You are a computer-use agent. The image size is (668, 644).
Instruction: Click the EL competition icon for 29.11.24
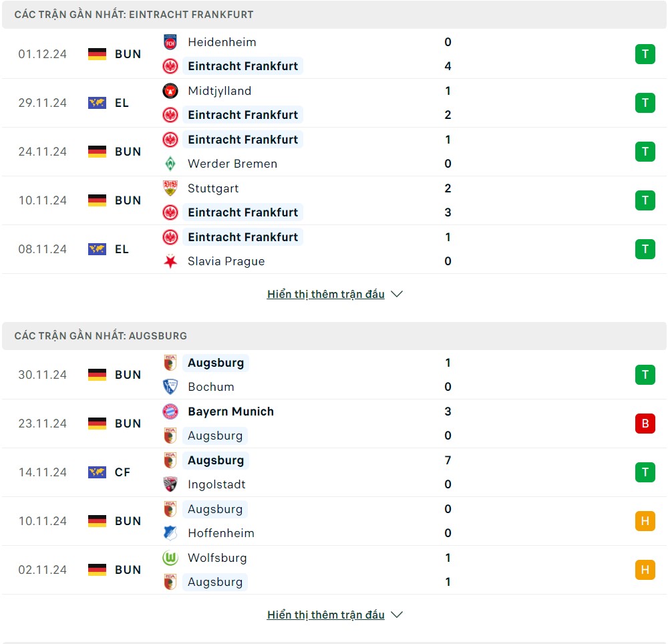[98, 103]
